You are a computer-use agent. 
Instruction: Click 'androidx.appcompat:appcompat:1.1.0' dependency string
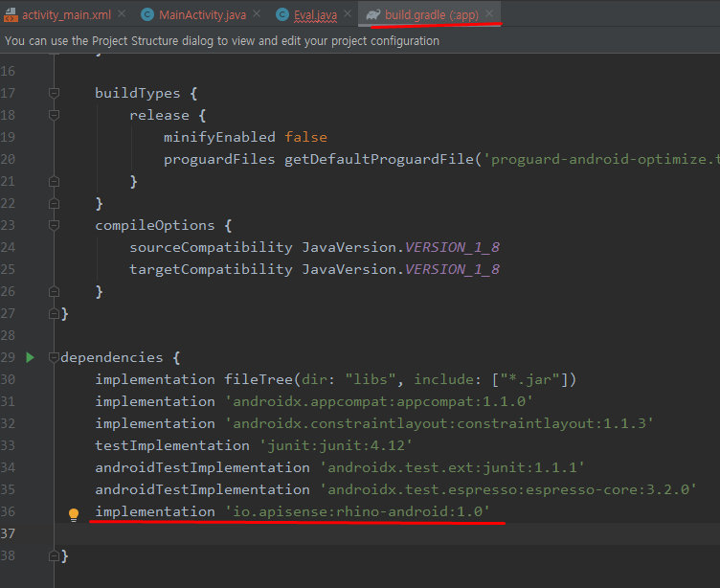point(379,401)
